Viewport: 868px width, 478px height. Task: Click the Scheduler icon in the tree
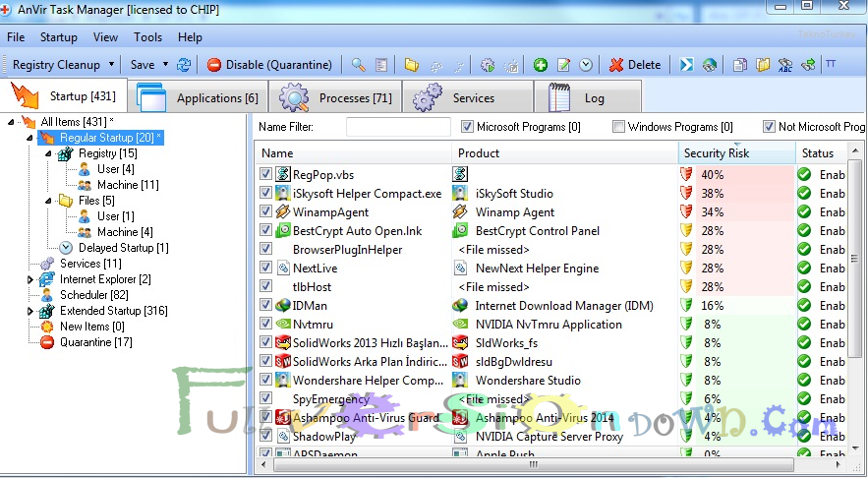(x=47, y=295)
